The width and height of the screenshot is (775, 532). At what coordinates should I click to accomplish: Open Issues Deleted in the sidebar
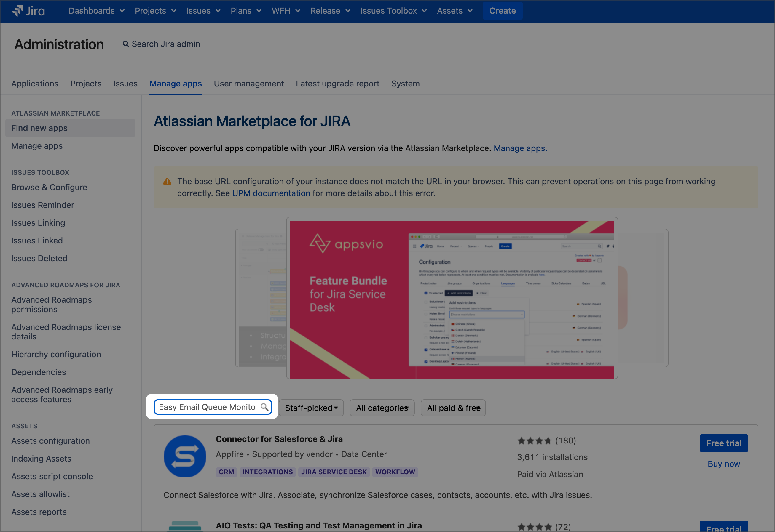(39, 258)
